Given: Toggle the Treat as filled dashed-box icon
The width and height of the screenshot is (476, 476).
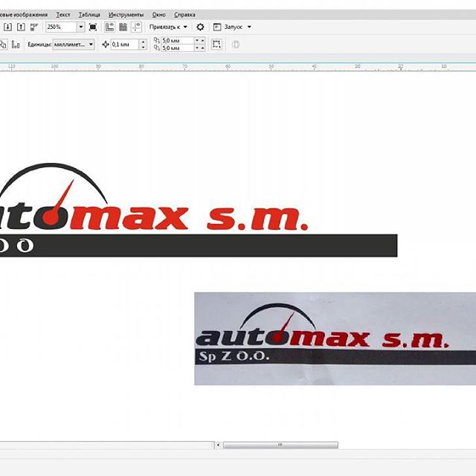Looking at the screenshot, I should (x=216, y=45).
